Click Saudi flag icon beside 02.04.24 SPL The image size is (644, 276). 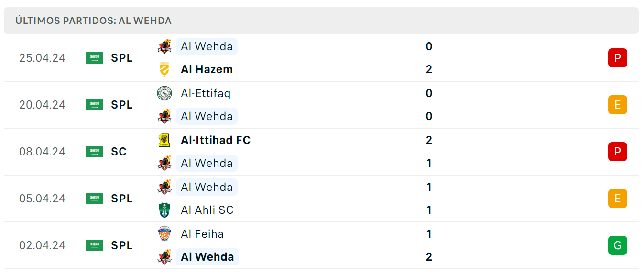pyautogui.click(x=95, y=245)
